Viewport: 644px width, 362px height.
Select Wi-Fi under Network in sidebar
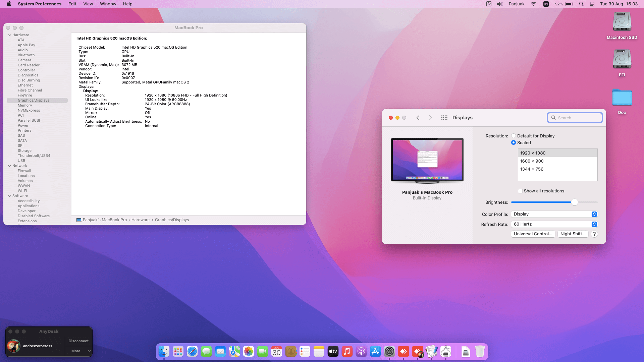(22, 191)
